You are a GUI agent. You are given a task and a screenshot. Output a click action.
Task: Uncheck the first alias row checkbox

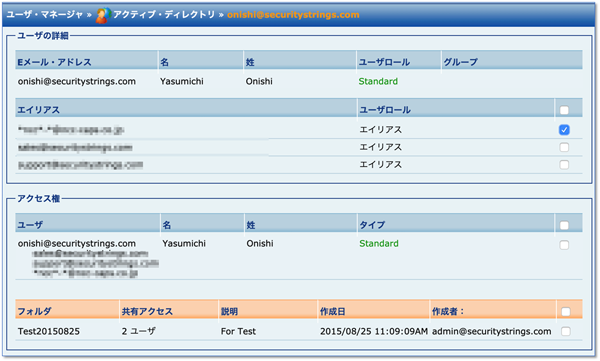pyautogui.click(x=564, y=130)
